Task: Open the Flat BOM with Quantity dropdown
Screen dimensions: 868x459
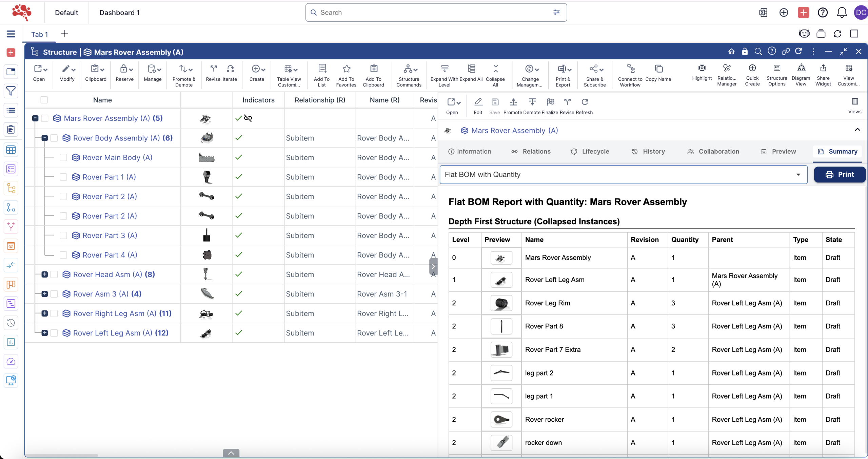Action: click(x=623, y=174)
